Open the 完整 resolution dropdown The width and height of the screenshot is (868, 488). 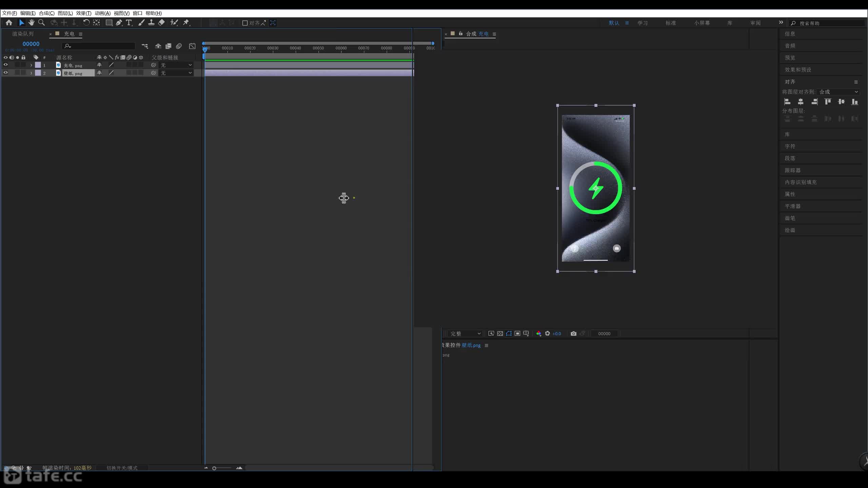click(x=465, y=333)
